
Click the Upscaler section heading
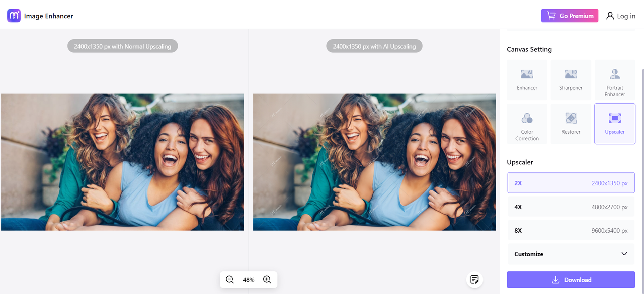520,162
